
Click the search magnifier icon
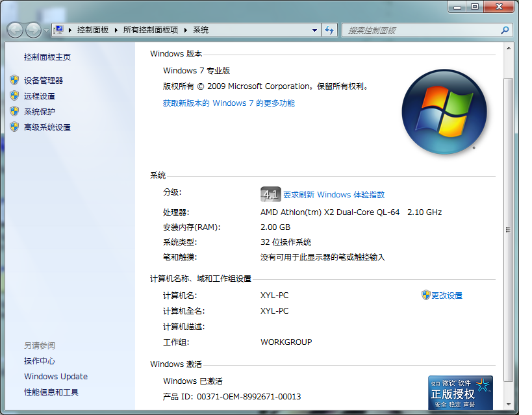(505, 31)
